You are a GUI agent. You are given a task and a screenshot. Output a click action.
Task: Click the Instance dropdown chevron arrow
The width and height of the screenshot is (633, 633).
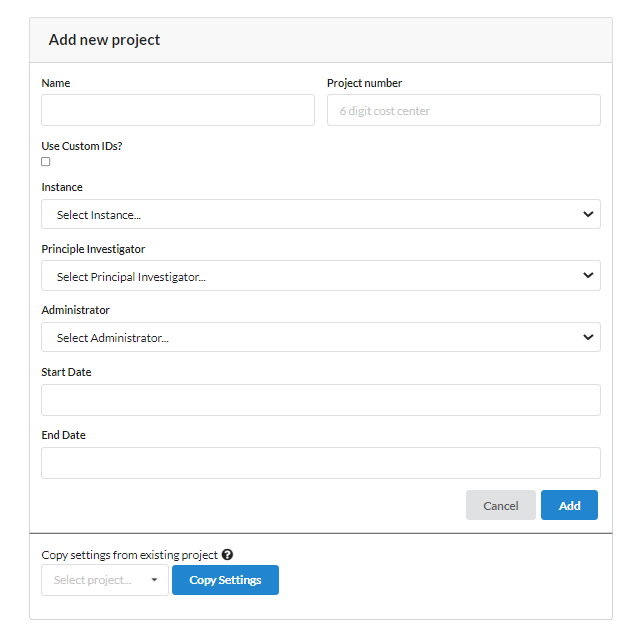588,214
